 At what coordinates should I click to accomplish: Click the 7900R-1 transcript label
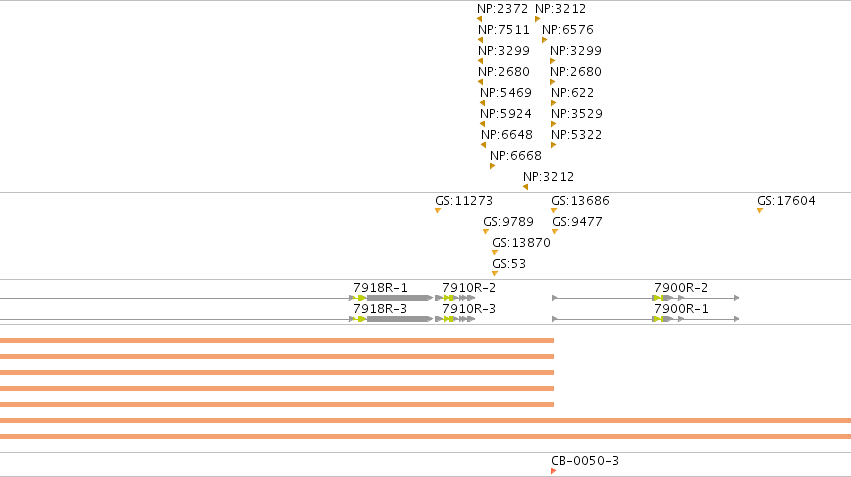(x=681, y=309)
